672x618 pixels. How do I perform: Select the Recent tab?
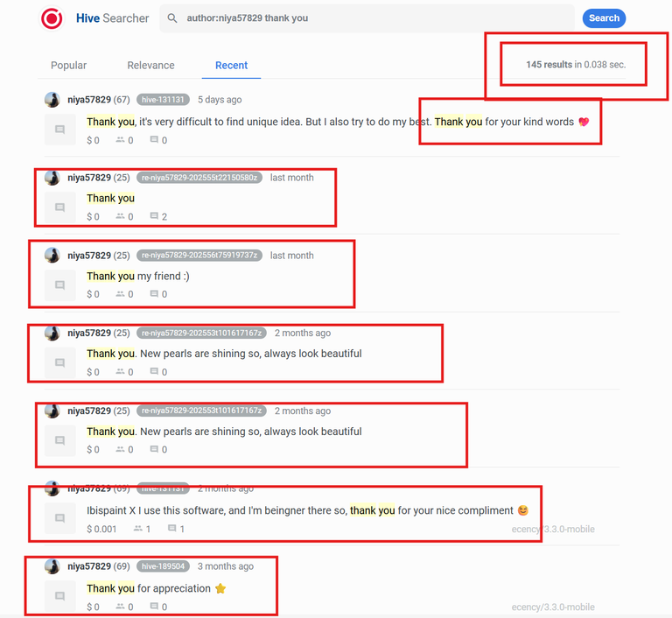click(x=231, y=65)
